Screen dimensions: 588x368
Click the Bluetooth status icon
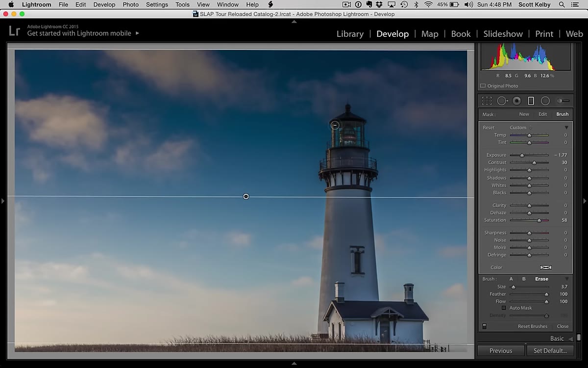pyautogui.click(x=416, y=4)
